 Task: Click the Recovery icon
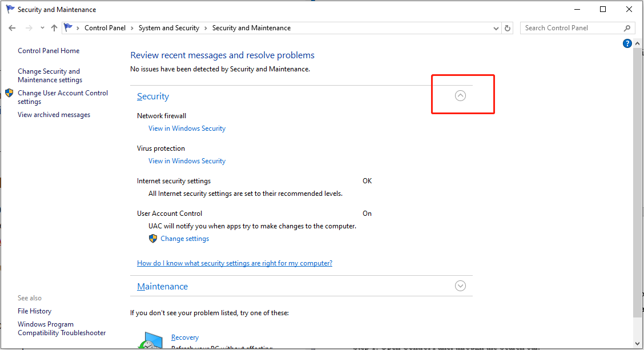[x=150, y=341]
